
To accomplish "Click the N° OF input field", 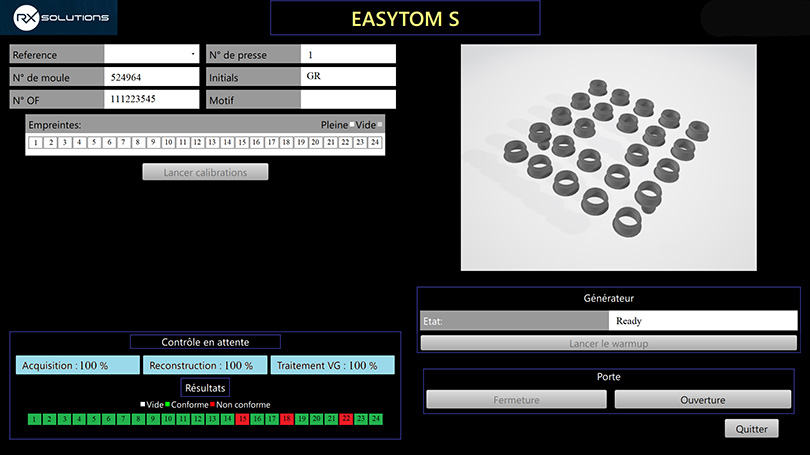I will click(151, 99).
